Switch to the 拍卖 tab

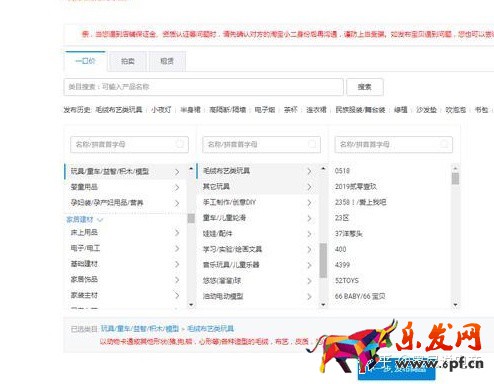pyautogui.click(x=128, y=61)
